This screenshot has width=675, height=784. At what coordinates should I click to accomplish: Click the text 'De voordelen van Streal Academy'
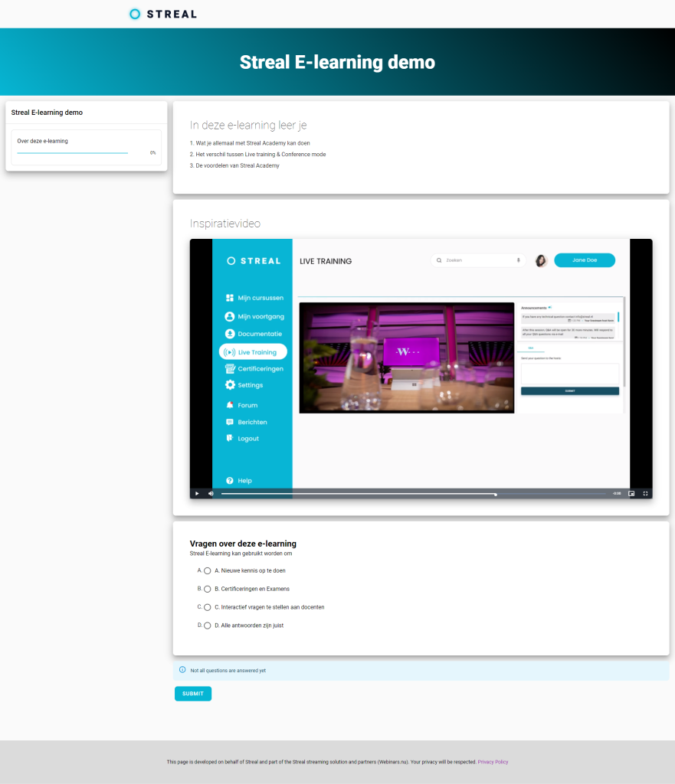point(238,165)
